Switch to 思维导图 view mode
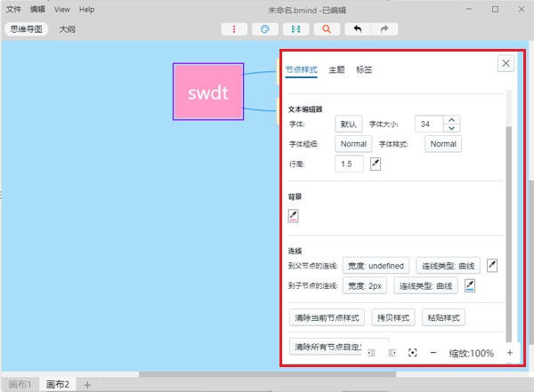The width and height of the screenshot is (534, 392). pos(26,29)
